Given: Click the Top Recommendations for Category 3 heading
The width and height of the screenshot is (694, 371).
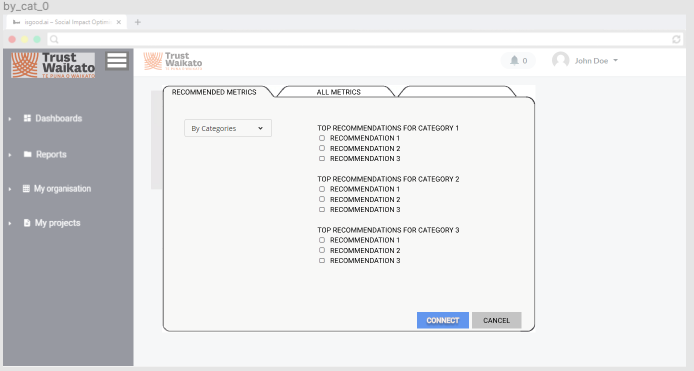Looking at the screenshot, I should click(x=388, y=230).
